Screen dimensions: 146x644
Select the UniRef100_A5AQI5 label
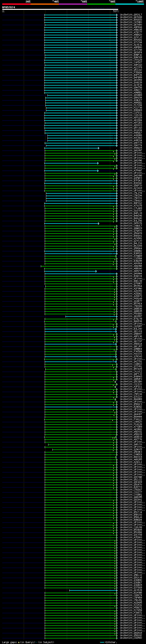(131, 148)
